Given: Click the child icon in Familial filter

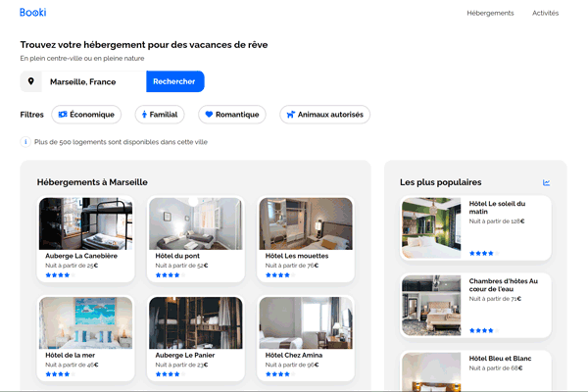Looking at the screenshot, I should coord(144,115).
